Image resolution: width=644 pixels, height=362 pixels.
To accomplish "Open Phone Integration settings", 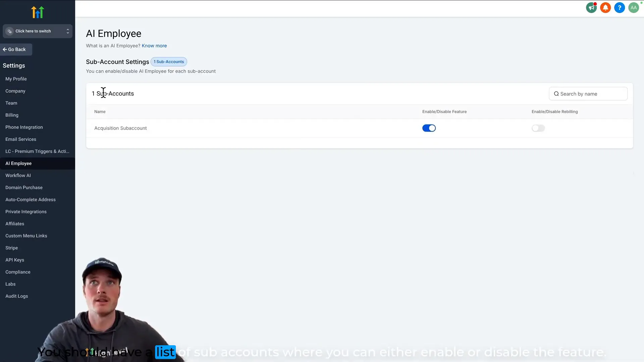I will [24, 127].
